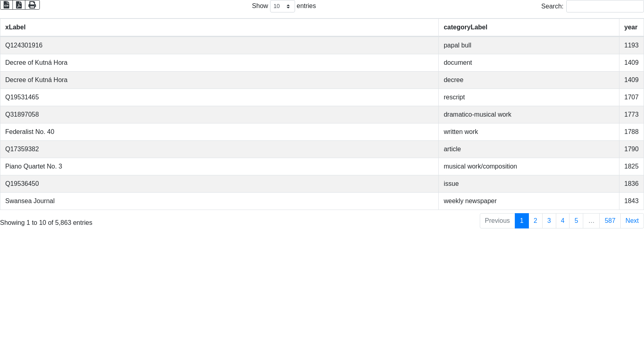Click the Next pagination button

(x=632, y=221)
